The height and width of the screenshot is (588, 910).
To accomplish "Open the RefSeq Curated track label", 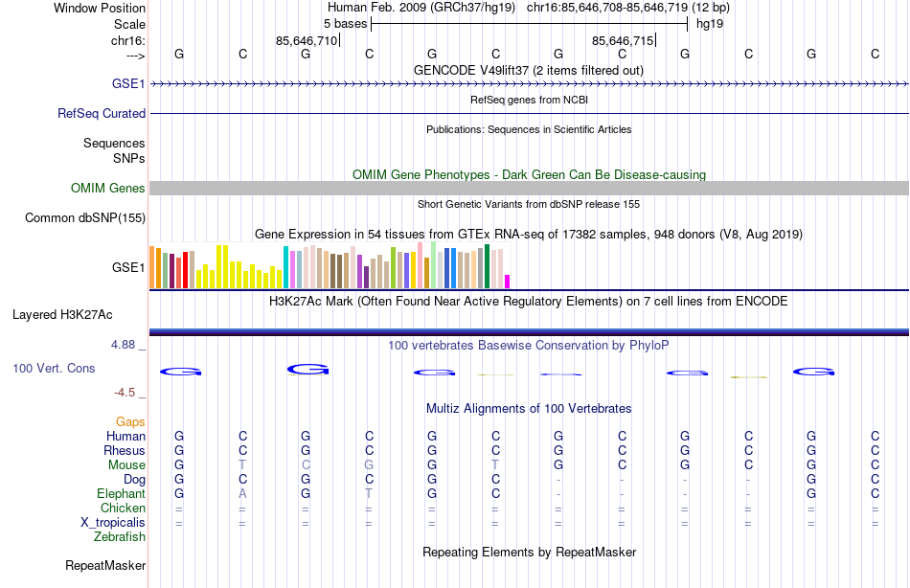I will coord(102,113).
